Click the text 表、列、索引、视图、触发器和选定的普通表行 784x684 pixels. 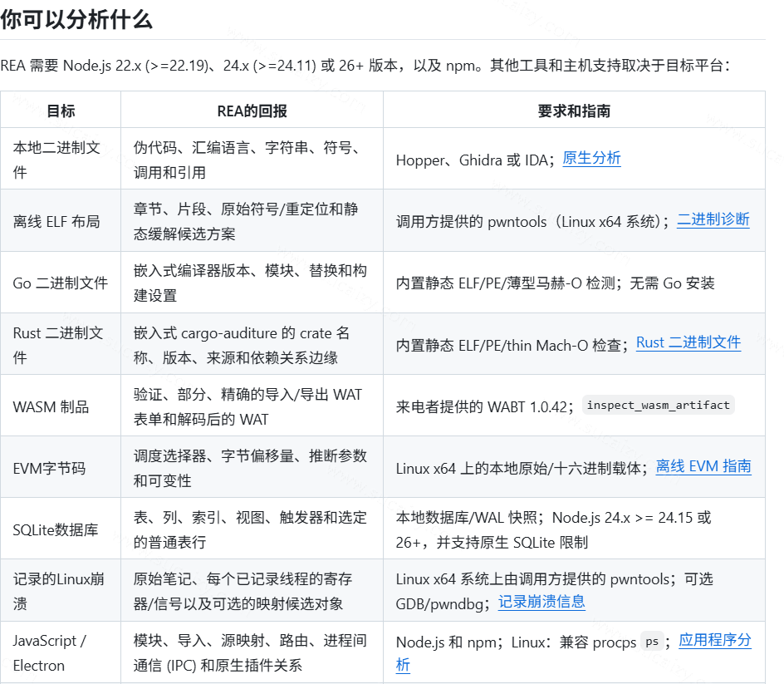pos(250,529)
